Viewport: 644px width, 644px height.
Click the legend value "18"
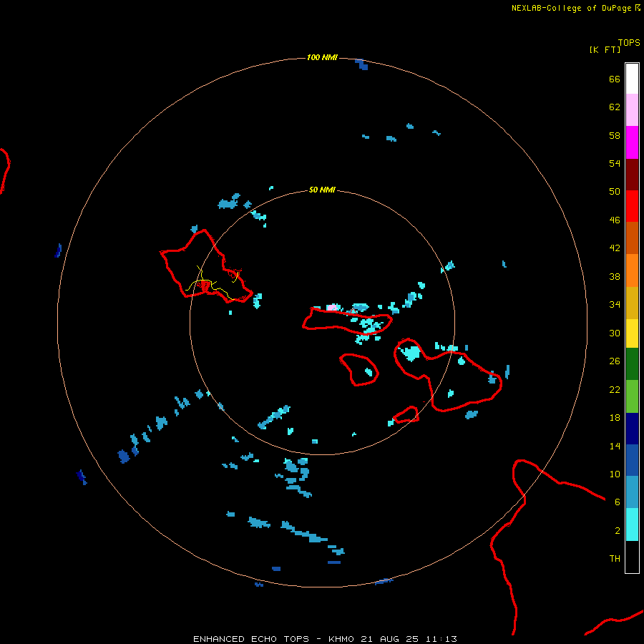click(615, 418)
